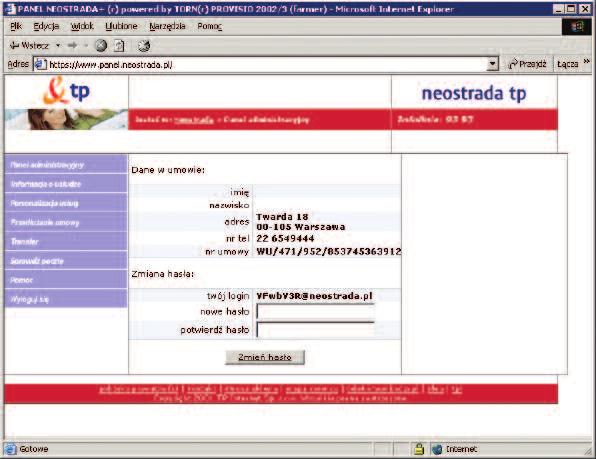
Task: Open Przedłużanie umowy sidebar item
Action: tap(66, 222)
